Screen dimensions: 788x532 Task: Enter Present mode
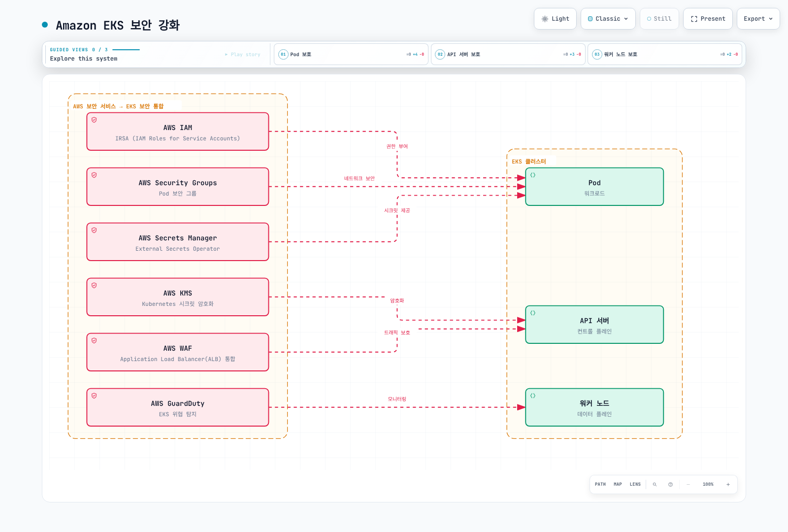(708, 19)
